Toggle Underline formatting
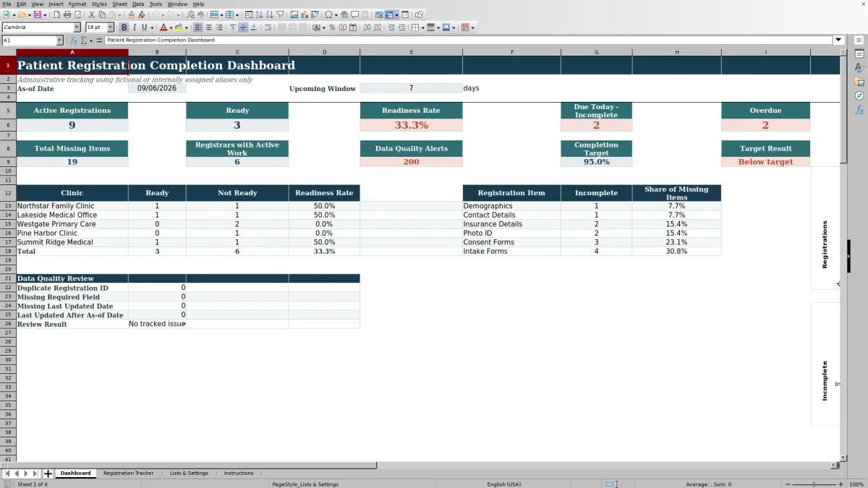Screen dimensions: 868x488 click(145, 27)
